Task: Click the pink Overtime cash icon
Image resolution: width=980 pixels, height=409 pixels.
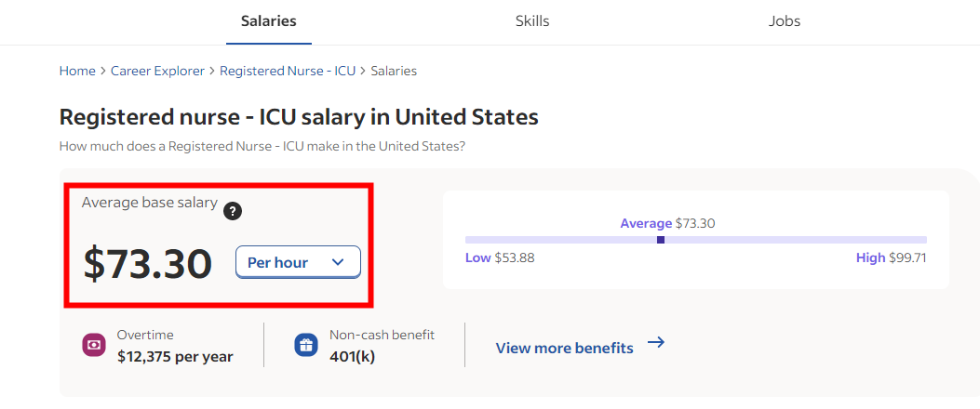Action: (x=94, y=345)
